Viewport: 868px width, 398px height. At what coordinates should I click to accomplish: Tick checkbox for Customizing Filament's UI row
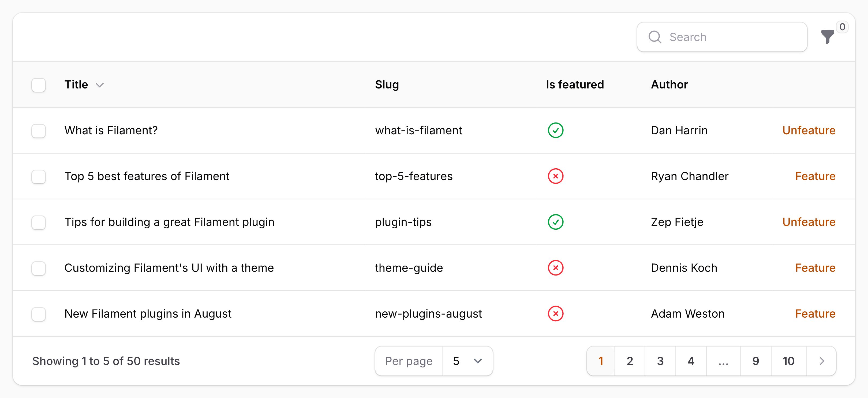click(x=38, y=268)
